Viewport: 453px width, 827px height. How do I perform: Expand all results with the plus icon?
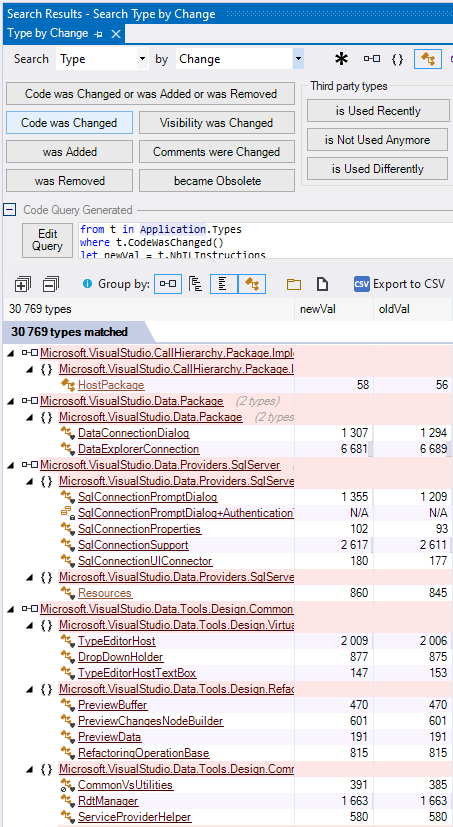click(x=22, y=284)
